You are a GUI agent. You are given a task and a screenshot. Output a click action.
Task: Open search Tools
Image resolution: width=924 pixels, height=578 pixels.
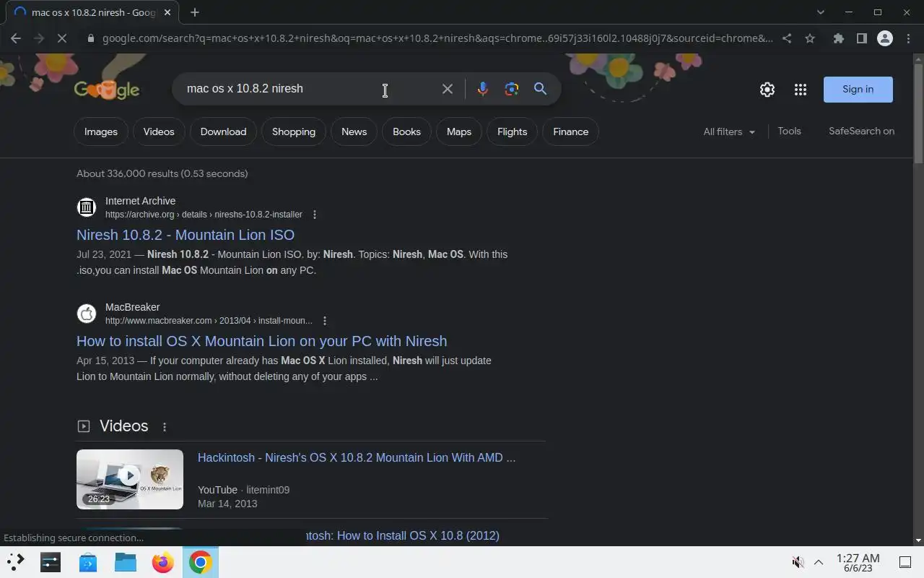point(789,131)
